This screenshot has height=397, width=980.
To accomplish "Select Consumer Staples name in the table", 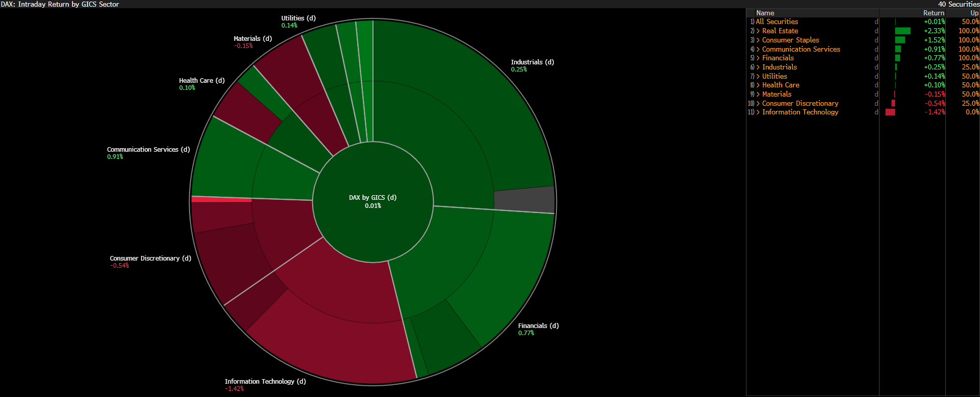I will pyautogui.click(x=790, y=40).
